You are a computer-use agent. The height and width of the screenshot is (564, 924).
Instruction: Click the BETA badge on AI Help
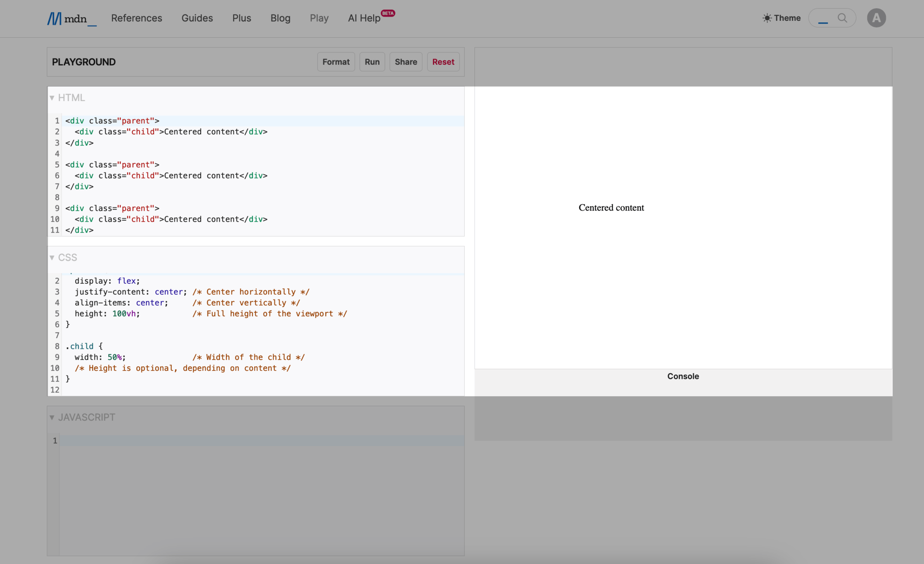pyautogui.click(x=388, y=13)
